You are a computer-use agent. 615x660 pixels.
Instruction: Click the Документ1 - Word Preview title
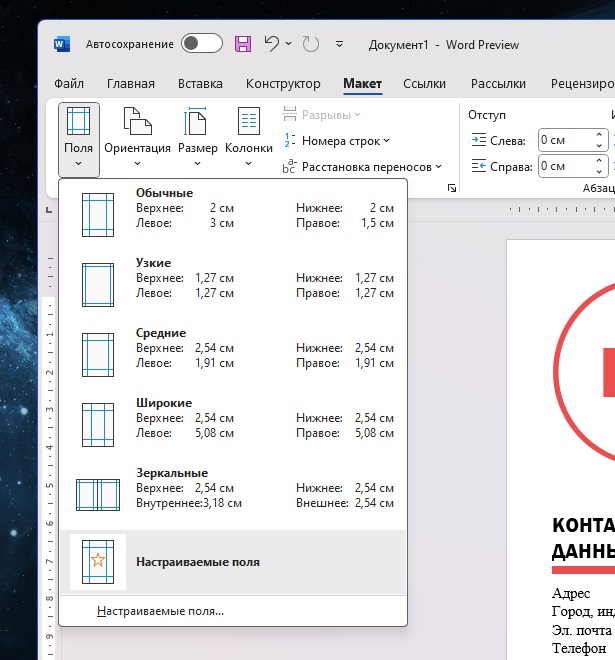point(444,45)
